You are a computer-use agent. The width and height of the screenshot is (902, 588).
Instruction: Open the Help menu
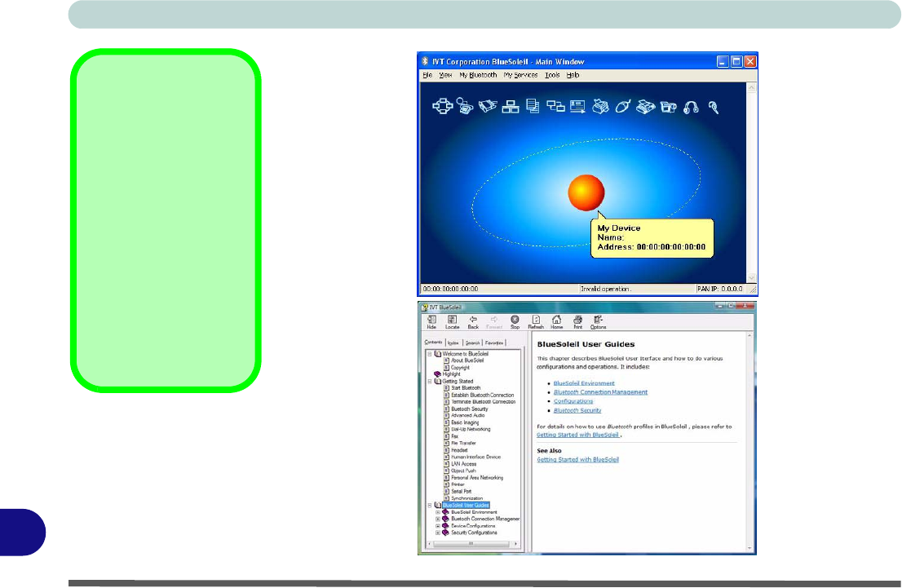pyautogui.click(x=573, y=75)
